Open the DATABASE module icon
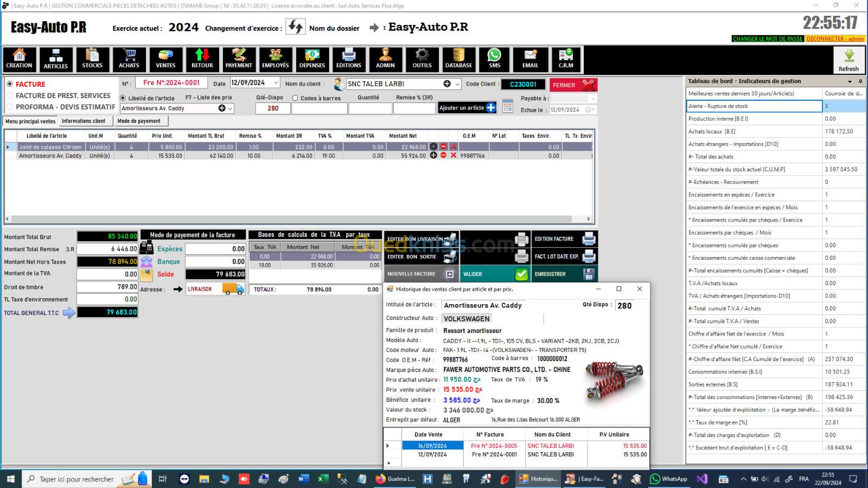The height and width of the screenshot is (488, 868). point(458,59)
